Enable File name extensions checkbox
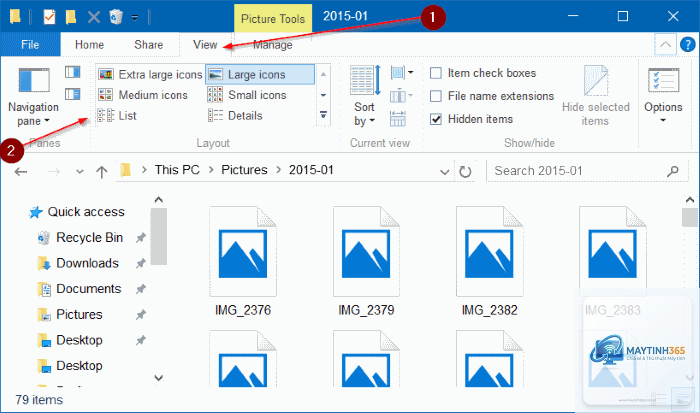700x413 pixels. click(436, 96)
